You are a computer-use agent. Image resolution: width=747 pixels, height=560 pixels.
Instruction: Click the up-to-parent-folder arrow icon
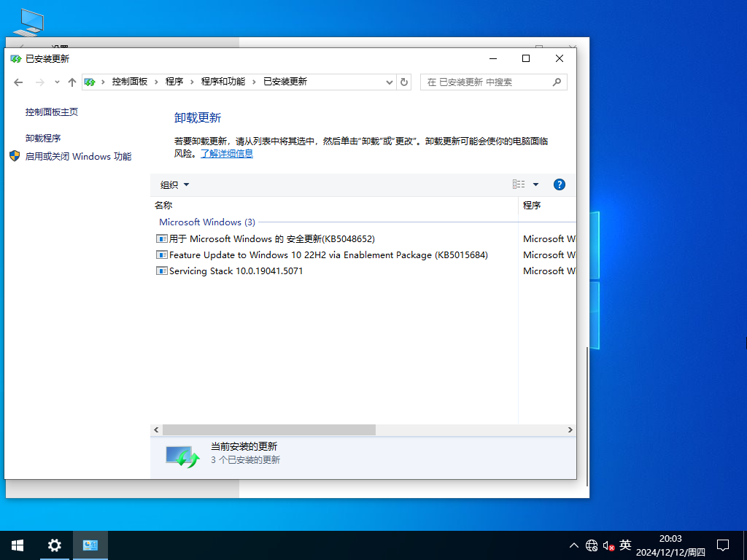[x=71, y=82]
